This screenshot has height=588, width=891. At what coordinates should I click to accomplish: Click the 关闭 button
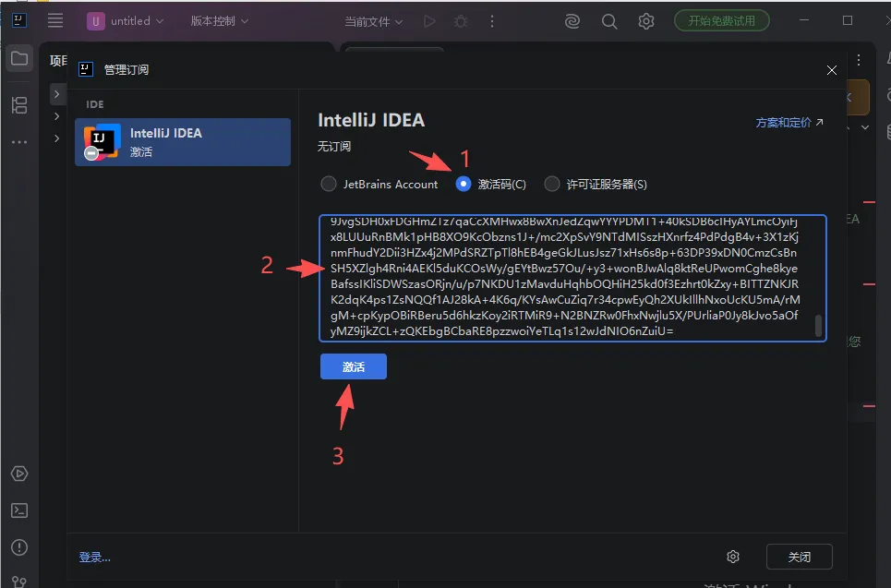(799, 557)
